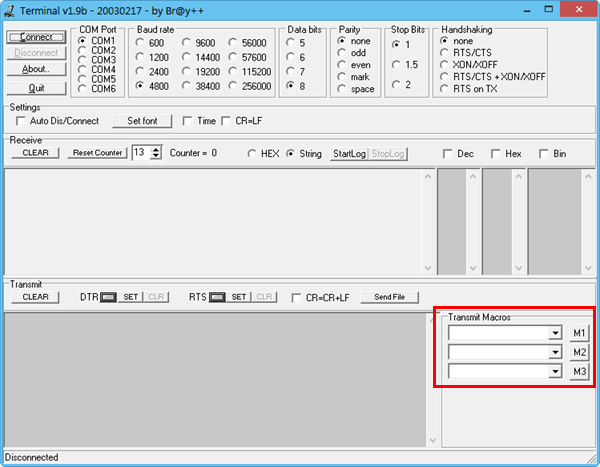
Task: Click the Terminal app icon in title bar
Action: [x=9, y=11]
